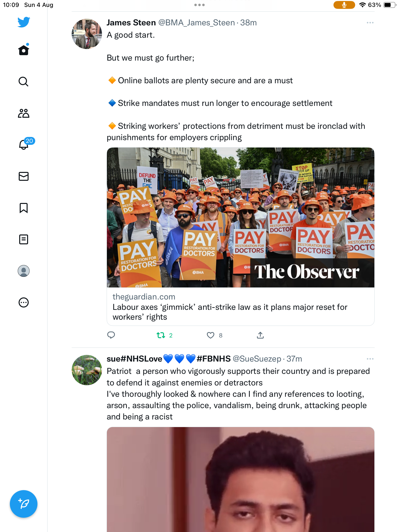Open Messages envelope icon

[x=24, y=176]
